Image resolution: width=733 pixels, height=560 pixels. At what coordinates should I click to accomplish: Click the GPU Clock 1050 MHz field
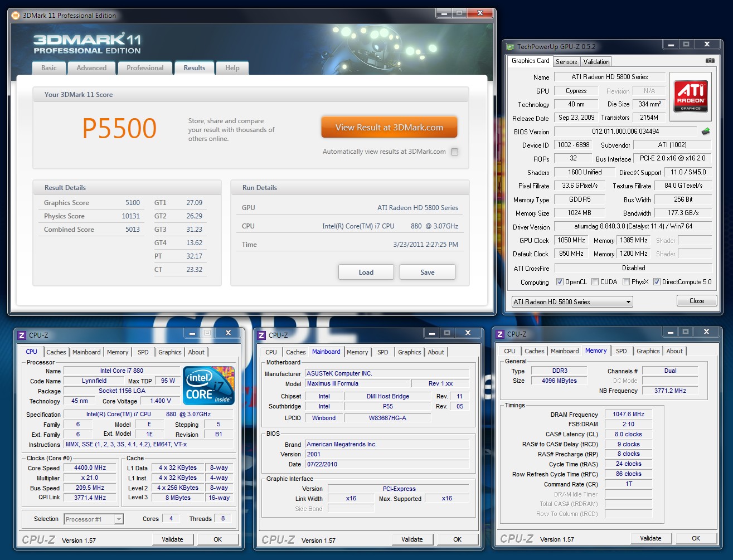pyautogui.click(x=571, y=240)
